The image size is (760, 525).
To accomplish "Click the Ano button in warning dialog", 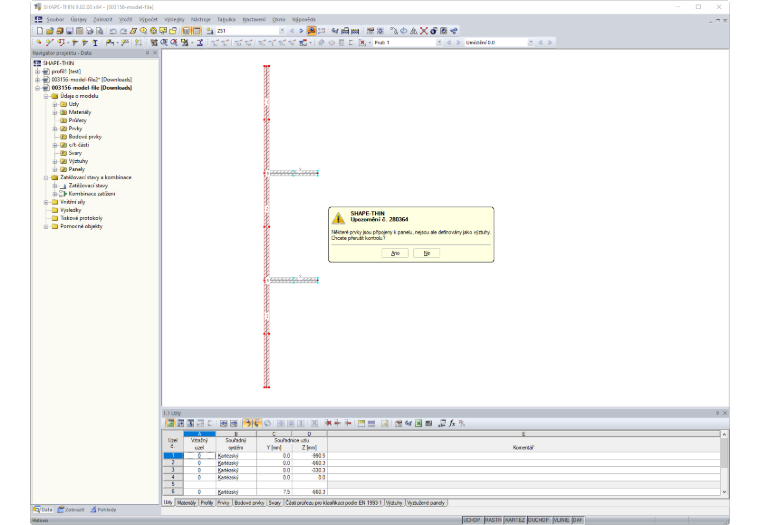I will pos(395,253).
